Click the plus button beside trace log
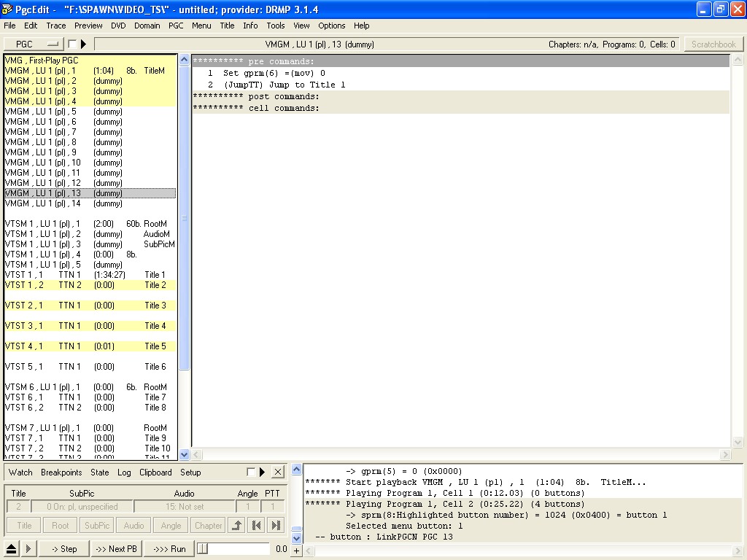747x560 pixels. (x=296, y=551)
